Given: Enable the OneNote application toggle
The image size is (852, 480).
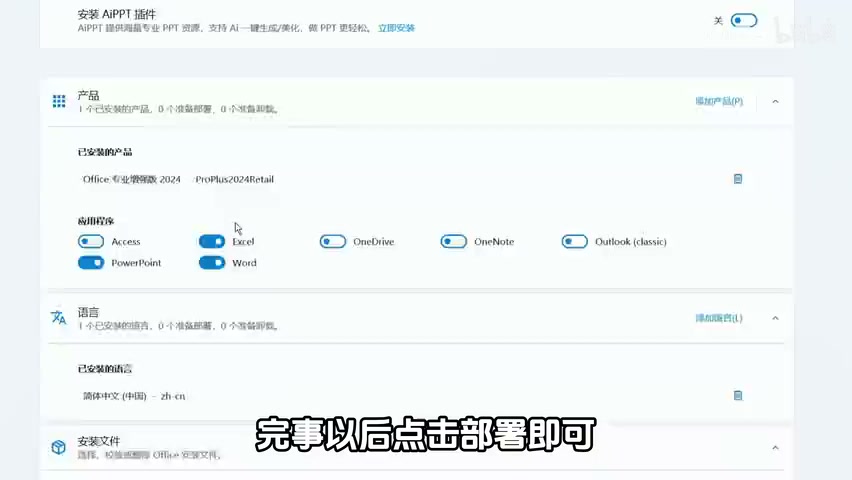Looking at the screenshot, I should tap(453, 241).
